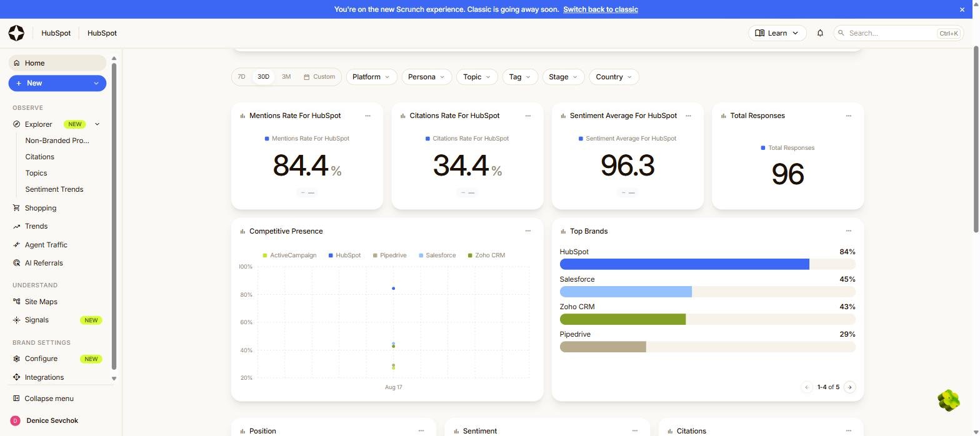Viewport: 980px width, 436px height.
Task: Collapse the Explorer section chevron
Action: 97,124
